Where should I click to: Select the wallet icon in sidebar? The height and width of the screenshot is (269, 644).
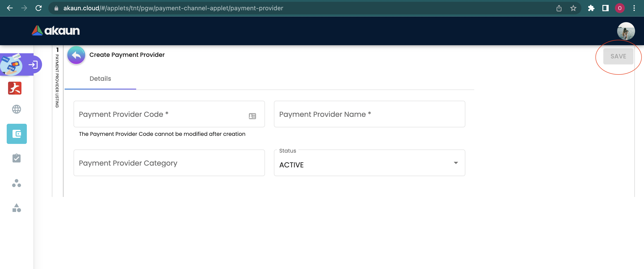coord(17,134)
